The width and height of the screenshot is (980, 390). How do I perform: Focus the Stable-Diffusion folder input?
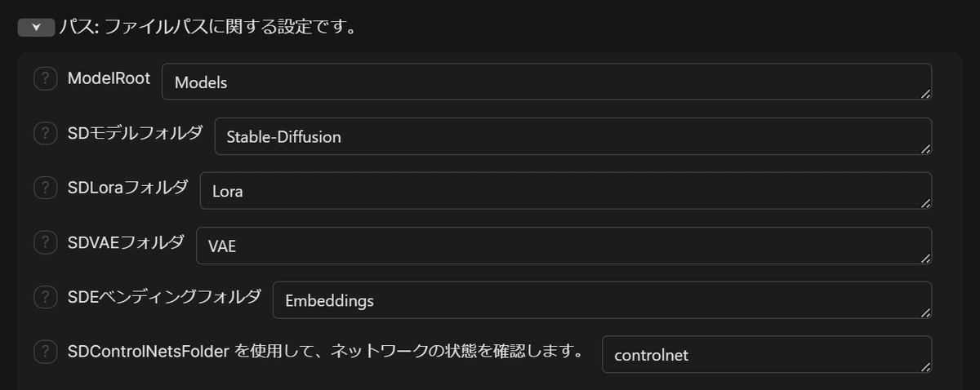pos(572,136)
